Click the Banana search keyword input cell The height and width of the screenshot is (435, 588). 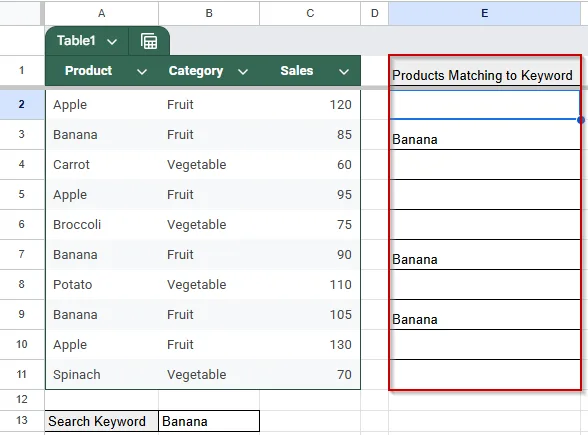pyautogui.click(x=209, y=421)
